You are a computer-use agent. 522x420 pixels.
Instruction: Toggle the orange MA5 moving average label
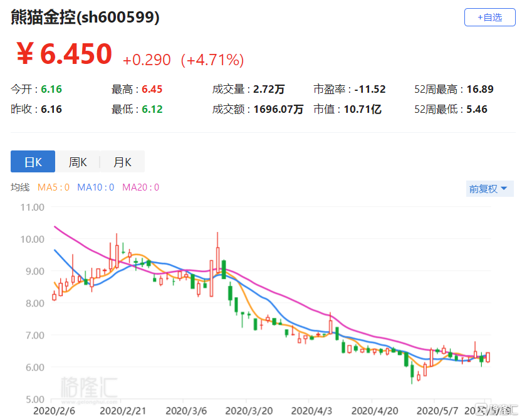tap(53, 187)
